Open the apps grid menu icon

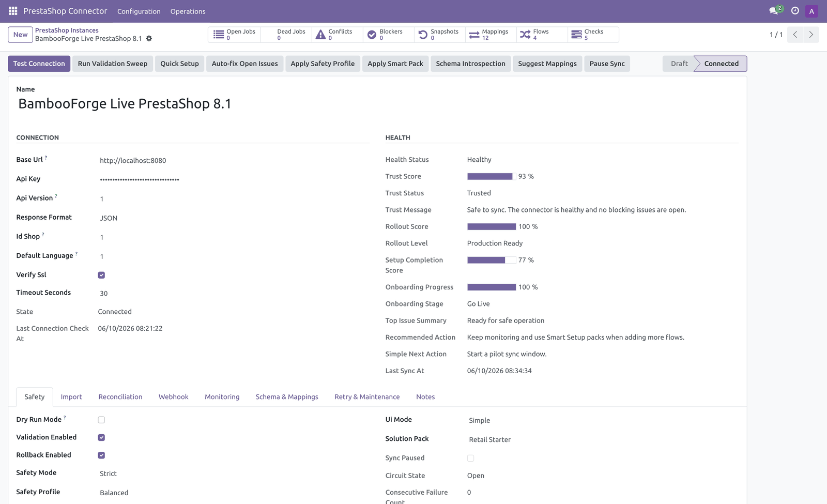click(x=13, y=11)
